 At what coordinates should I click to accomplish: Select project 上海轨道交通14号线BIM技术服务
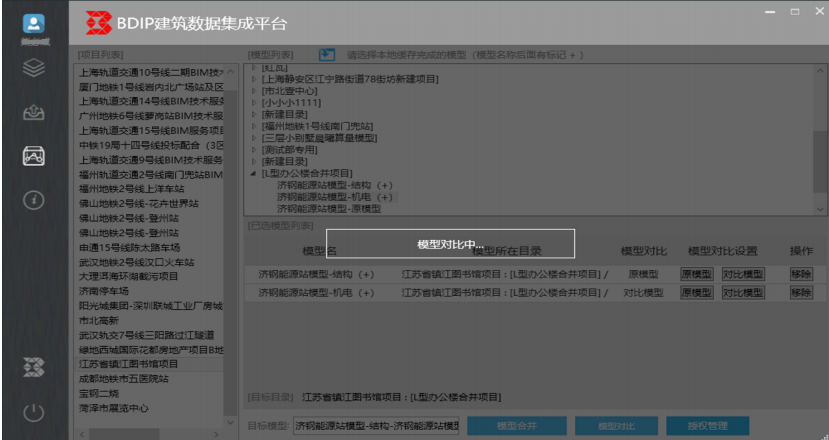coord(149,102)
